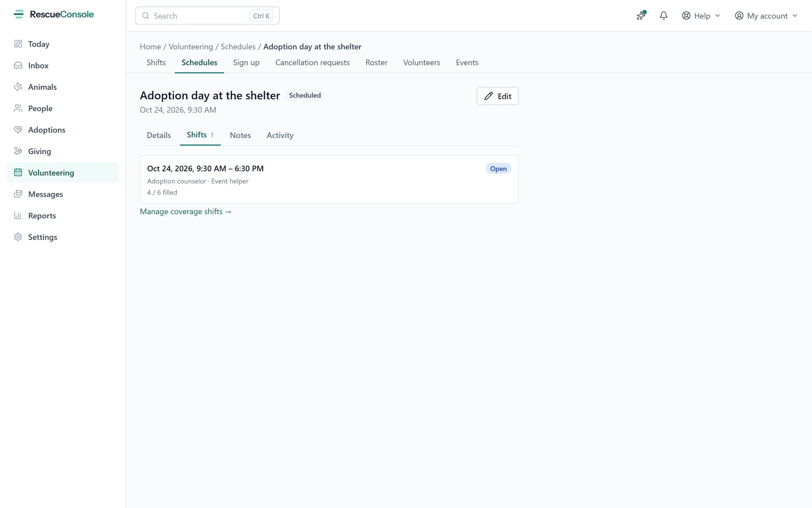Go to Volunteering in the breadcrumb
The width and height of the screenshot is (812, 508).
coord(191,47)
